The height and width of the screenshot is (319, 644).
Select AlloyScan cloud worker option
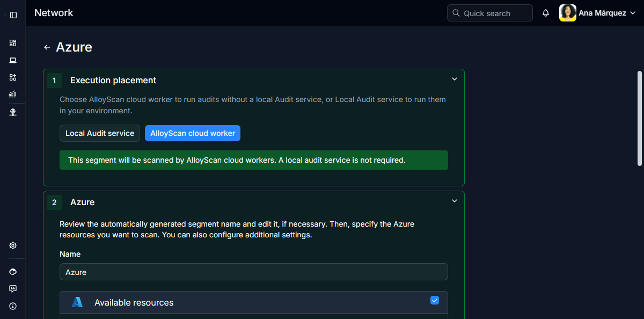(x=193, y=133)
